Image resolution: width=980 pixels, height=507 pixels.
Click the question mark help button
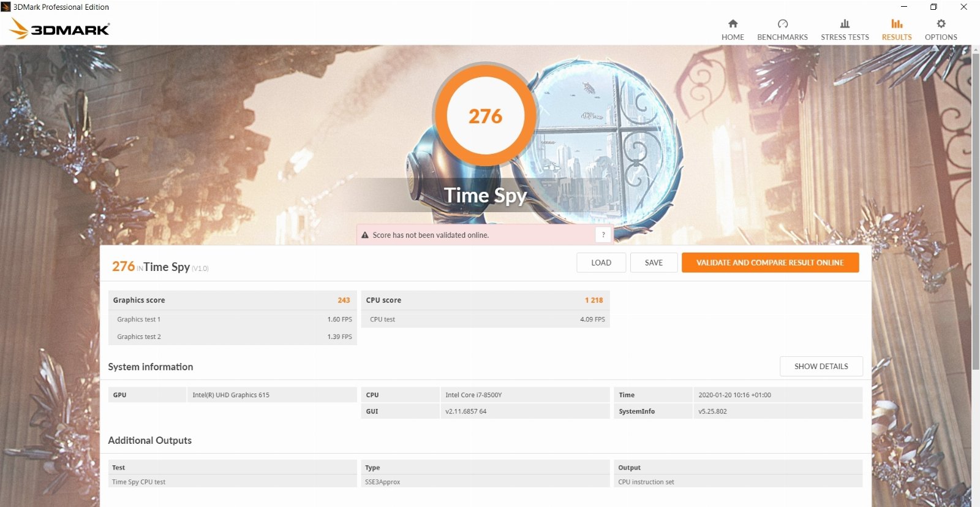click(x=603, y=235)
